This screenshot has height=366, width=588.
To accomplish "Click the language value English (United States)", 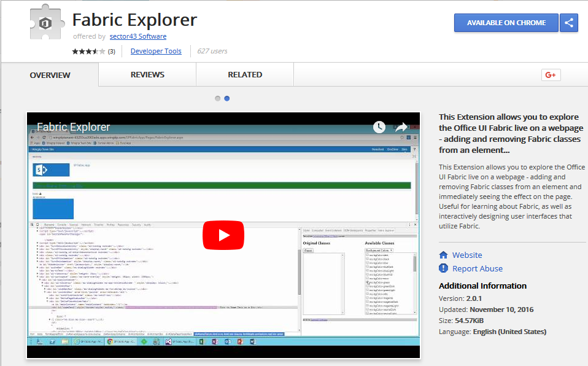I will point(509,332).
